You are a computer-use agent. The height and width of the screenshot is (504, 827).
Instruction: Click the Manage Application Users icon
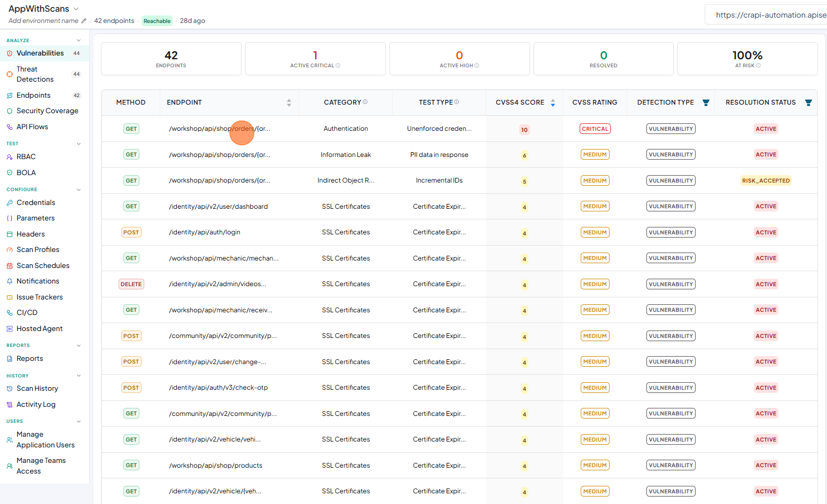click(x=10, y=439)
